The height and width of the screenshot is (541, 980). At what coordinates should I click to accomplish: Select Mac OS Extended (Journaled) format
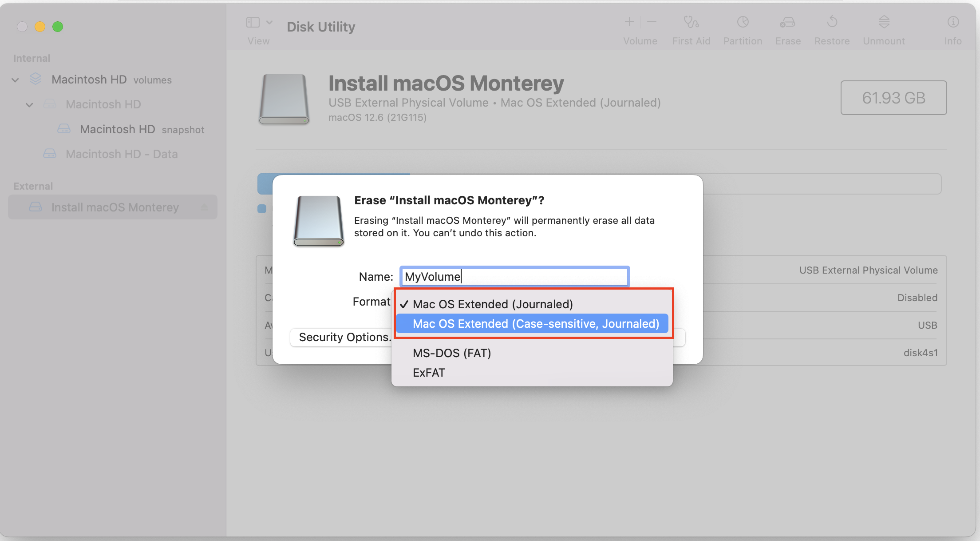(493, 304)
